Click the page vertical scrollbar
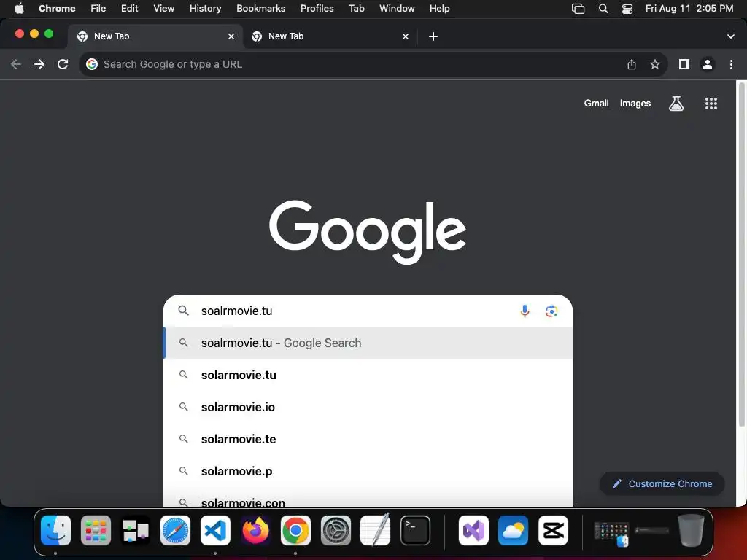 tap(741, 256)
